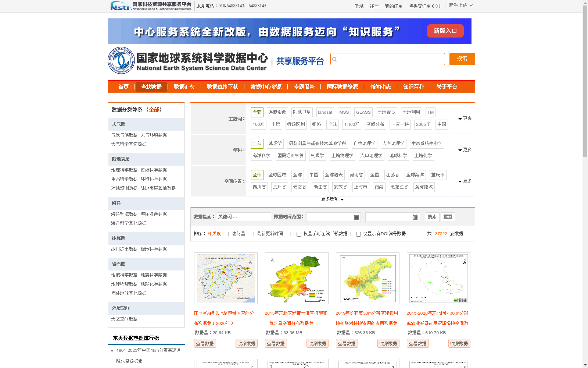Click the start date input field
This screenshot has height=368, width=588.
[329, 217]
